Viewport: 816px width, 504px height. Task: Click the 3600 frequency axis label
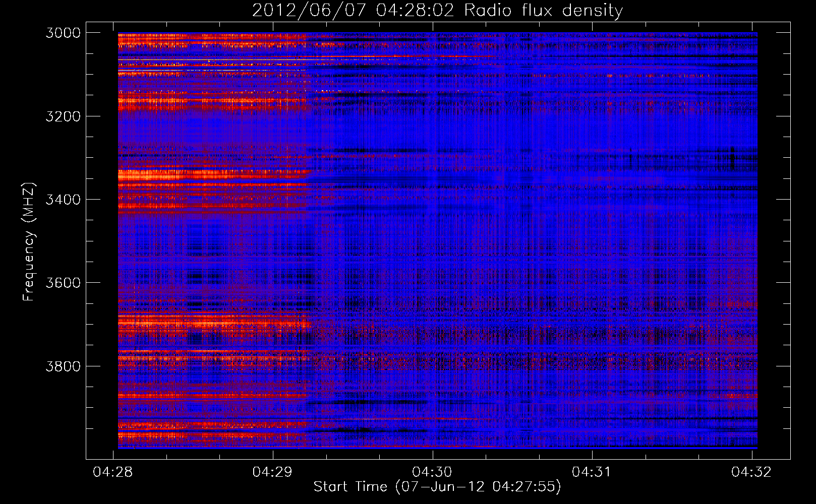[x=63, y=283]
